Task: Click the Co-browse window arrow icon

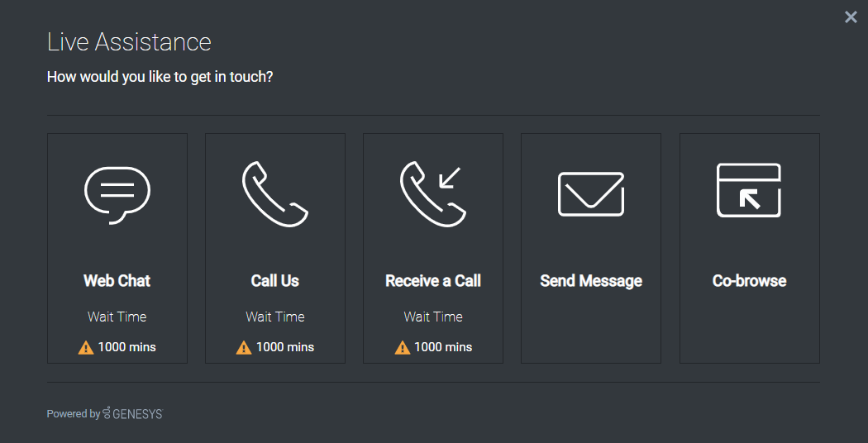Action: pos(749,190)
